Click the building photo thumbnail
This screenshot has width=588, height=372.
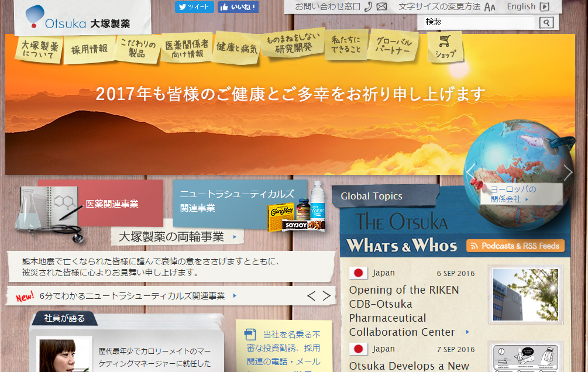tap(525, 294)
